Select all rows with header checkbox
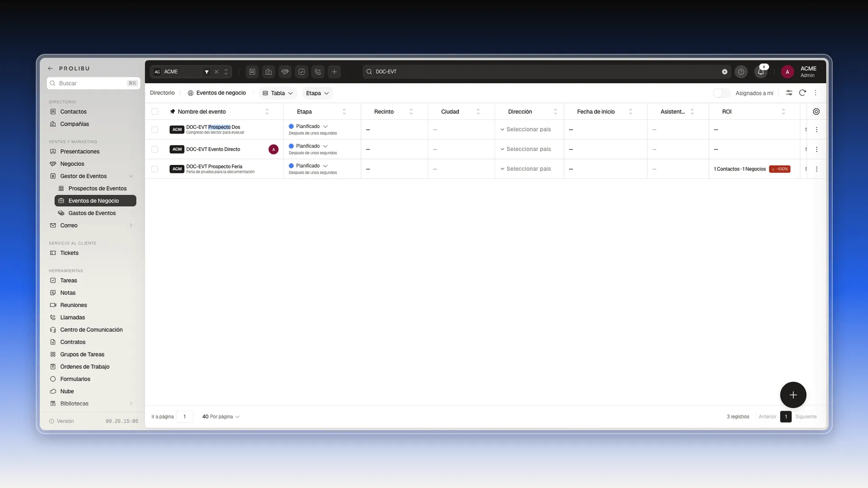868x488 pixels. point(155,112)
